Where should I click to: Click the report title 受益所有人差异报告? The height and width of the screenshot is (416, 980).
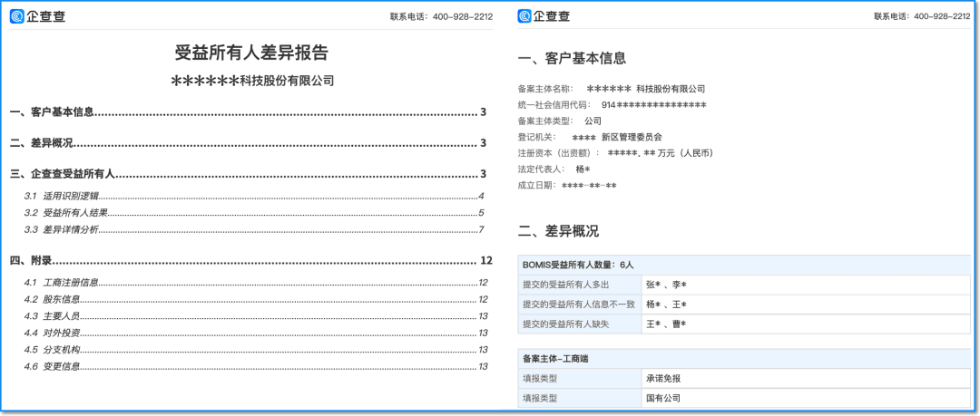[x=251, y=53]
